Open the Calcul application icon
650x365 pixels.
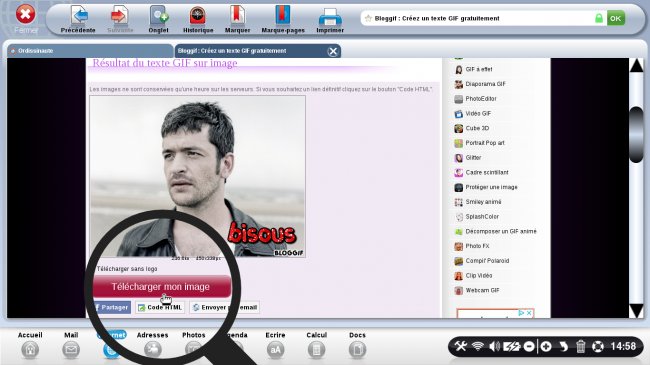pyautogui.click(x=316, y=350)
